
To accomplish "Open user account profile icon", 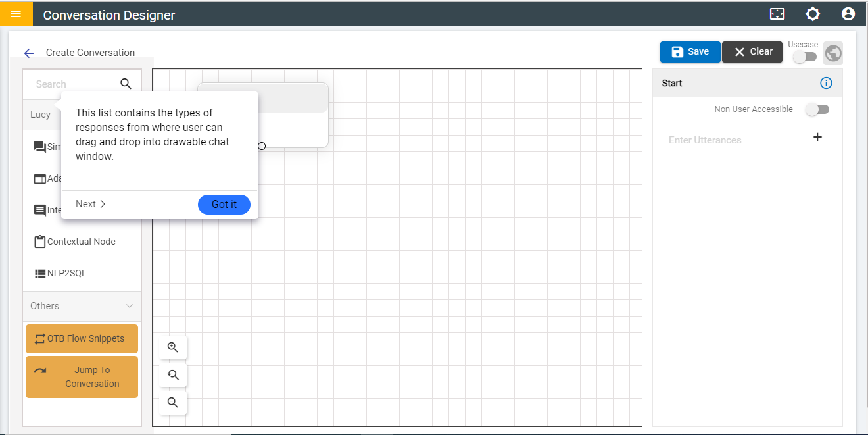I will pyautogui.click(x=848, y=14).
